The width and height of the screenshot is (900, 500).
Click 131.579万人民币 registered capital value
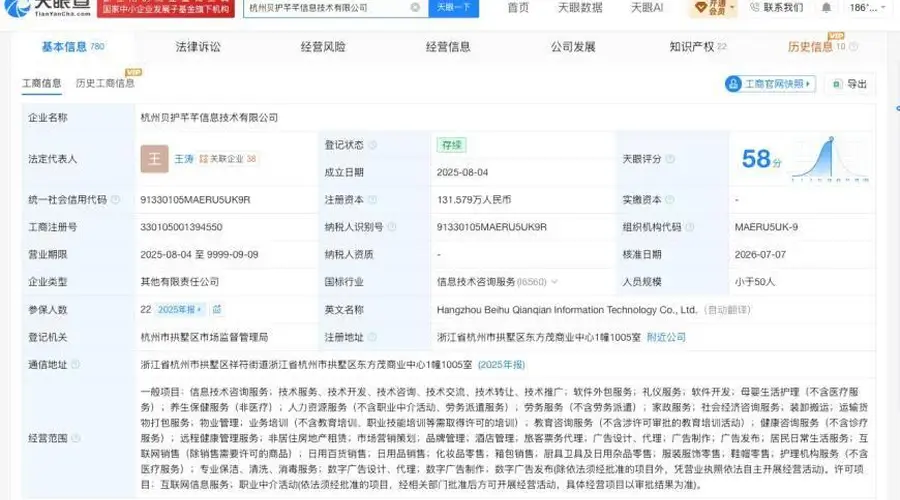(x=474, y=199)
